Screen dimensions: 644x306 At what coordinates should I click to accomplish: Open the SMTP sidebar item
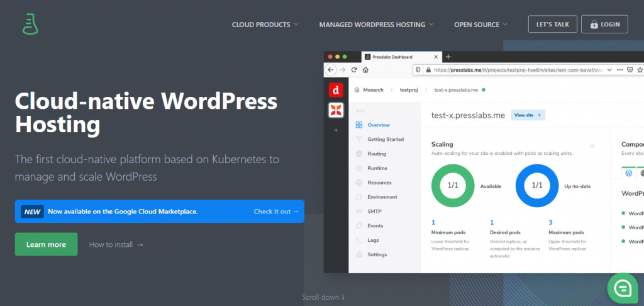coord(375,211)
